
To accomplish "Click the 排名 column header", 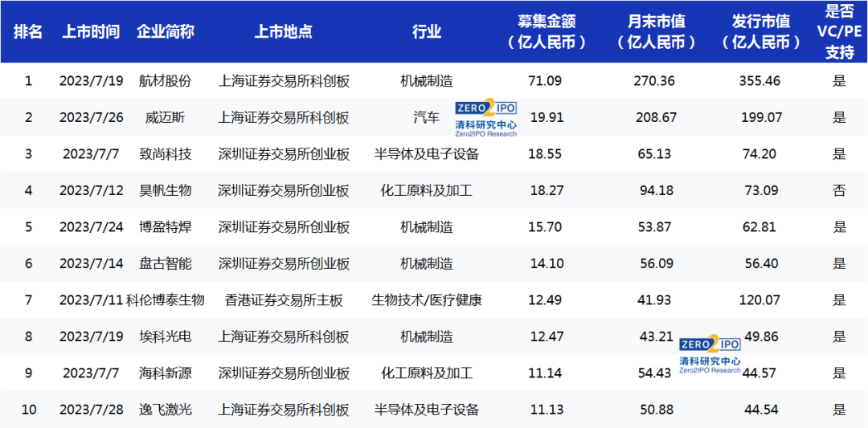I will click(27, 32).
